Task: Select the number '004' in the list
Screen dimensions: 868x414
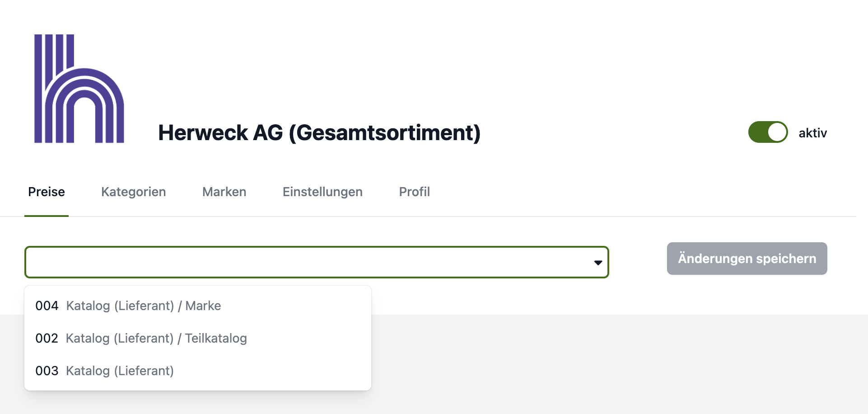Action: pyautogui.click(x=47, y=306)
